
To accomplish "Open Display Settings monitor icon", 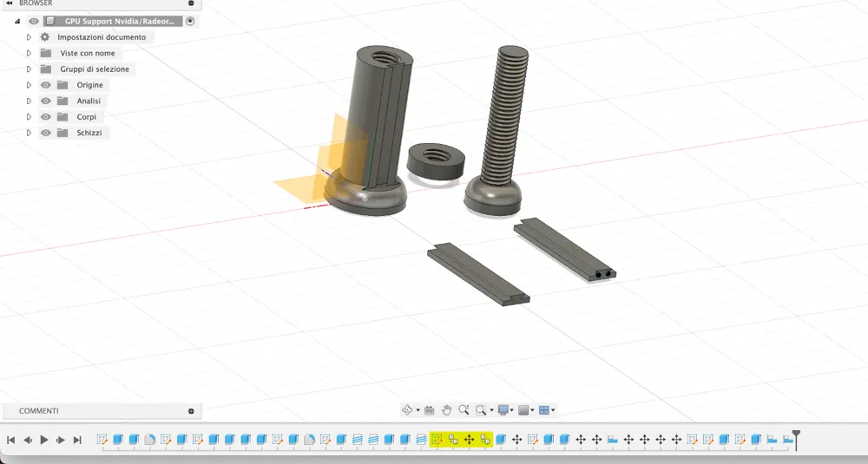I will pyautogui.click(x=503, y=410).
